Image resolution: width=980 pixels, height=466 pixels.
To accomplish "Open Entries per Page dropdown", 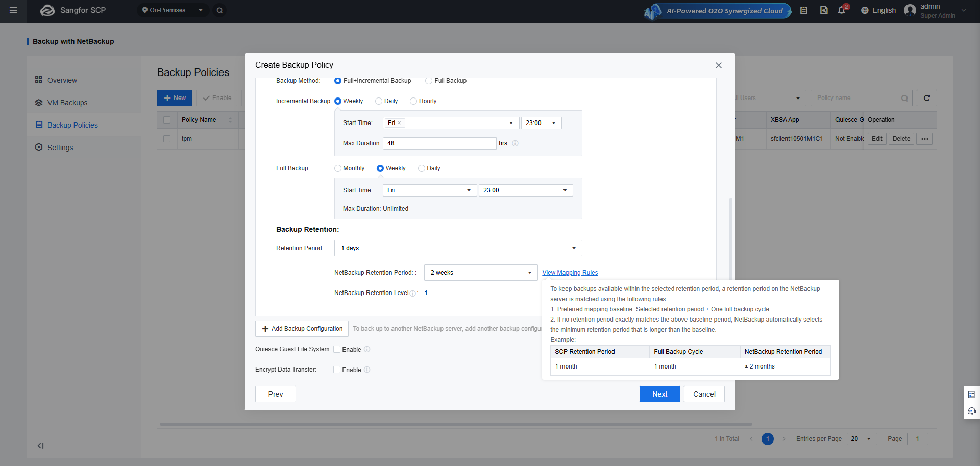I will [862, 439].
